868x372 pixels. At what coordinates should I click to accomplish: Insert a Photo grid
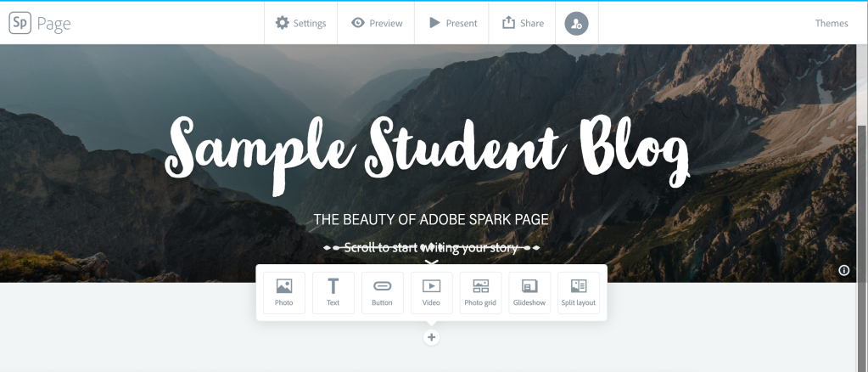480,293
